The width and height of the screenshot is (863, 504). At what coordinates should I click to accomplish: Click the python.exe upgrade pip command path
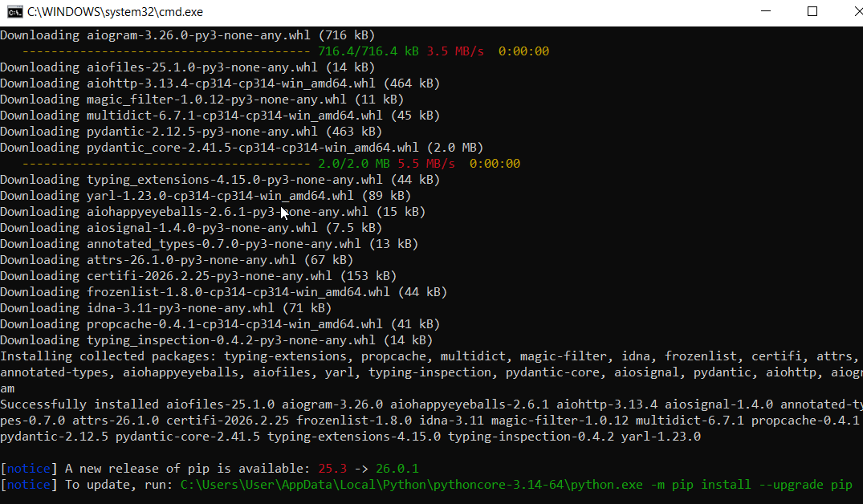[x=516, y=485]
